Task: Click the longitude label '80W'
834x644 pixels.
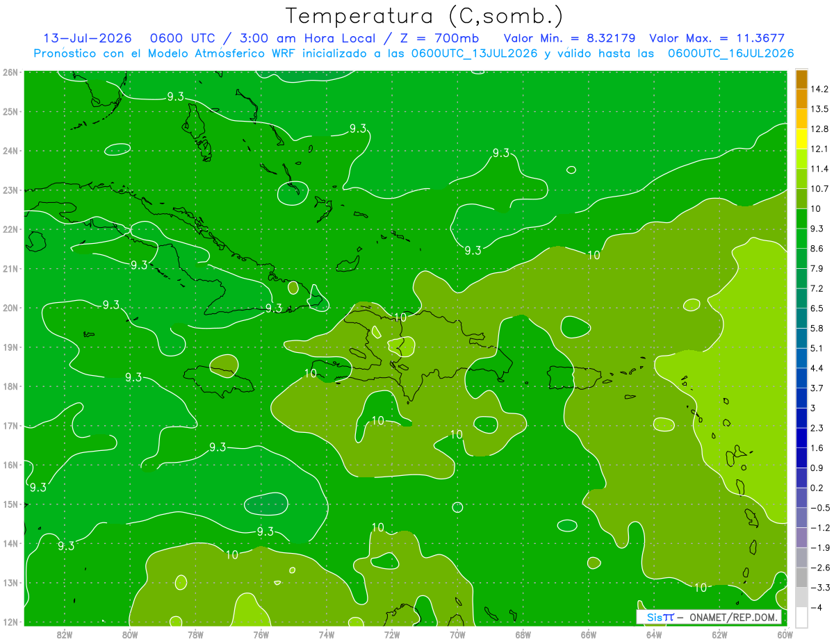Action: point(130,634)
